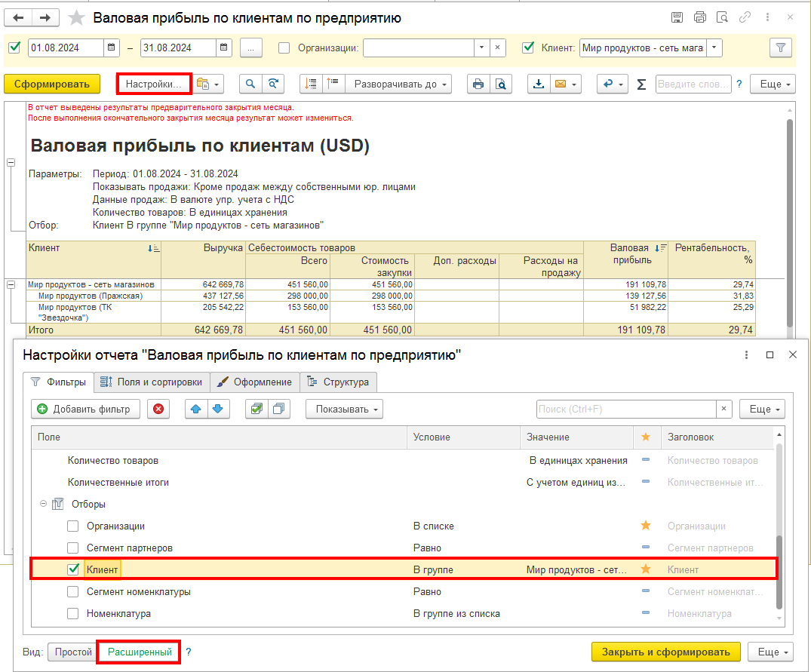Click the find magnifier icon in toolbar
The height and width of the screenshot is (672, 811).
point(250,84)
